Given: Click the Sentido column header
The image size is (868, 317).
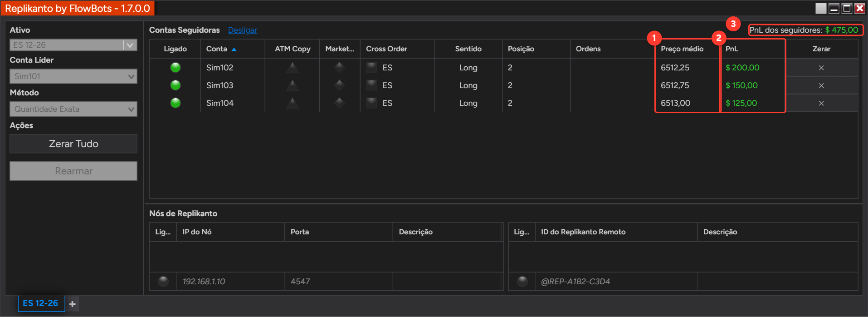Looking at the screenshot, I should point(468,49).
